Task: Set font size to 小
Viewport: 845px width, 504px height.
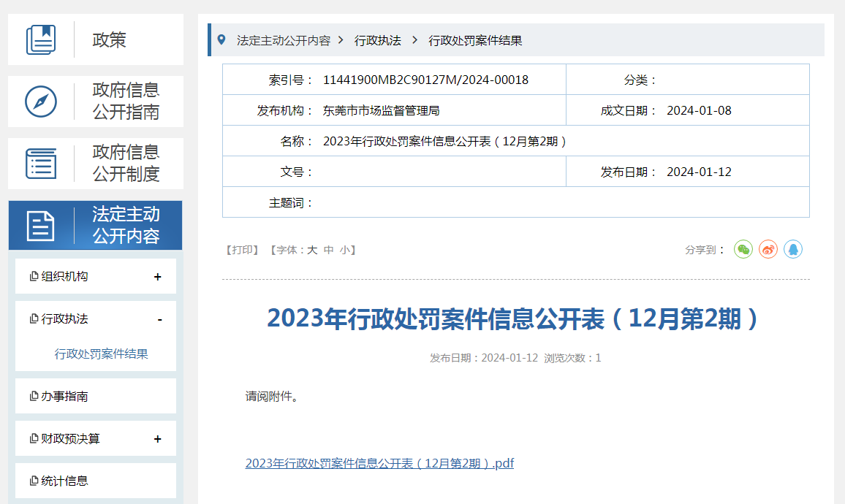Action: click(x=344, y=250)
